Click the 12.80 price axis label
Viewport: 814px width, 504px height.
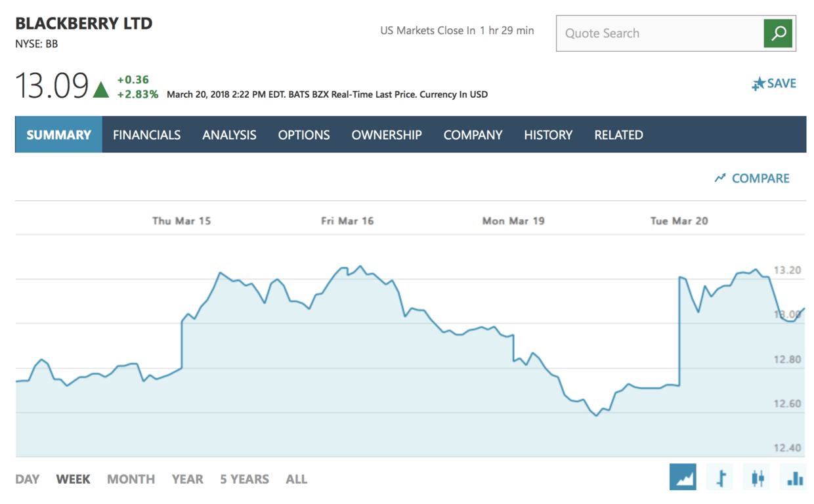pyautogui.click(x=787, y=359)
